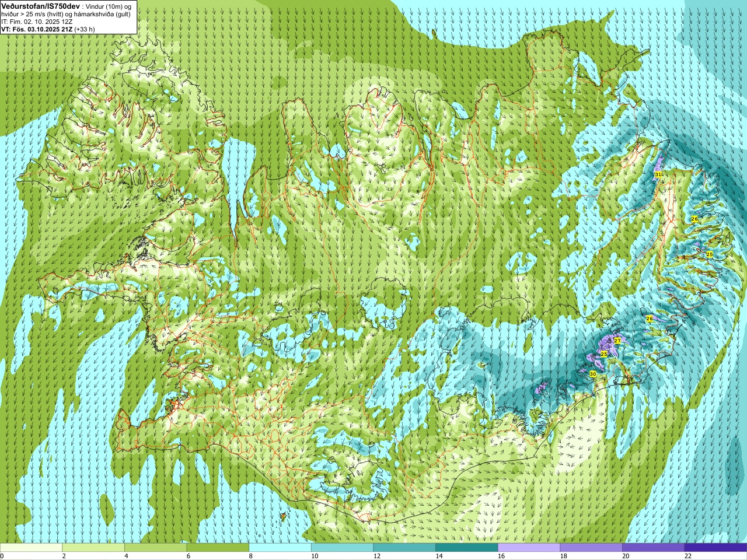Select the yellow gust marker labeled 27
Image resolution: width=747 pixels, height=560 pixels.
617,340
